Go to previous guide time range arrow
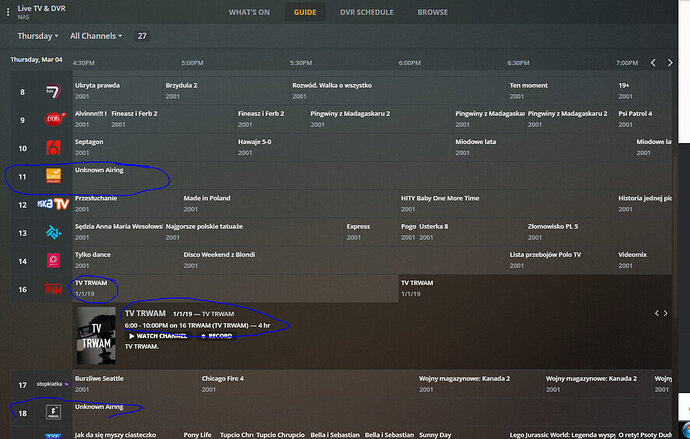Image resolution: width=690 pixels, height=439 pixels. 653,63
